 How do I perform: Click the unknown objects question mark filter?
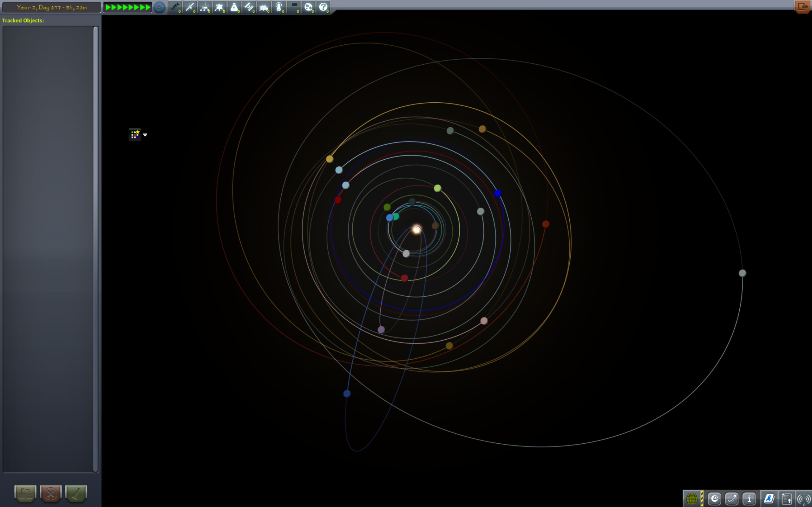pos(323,7)
